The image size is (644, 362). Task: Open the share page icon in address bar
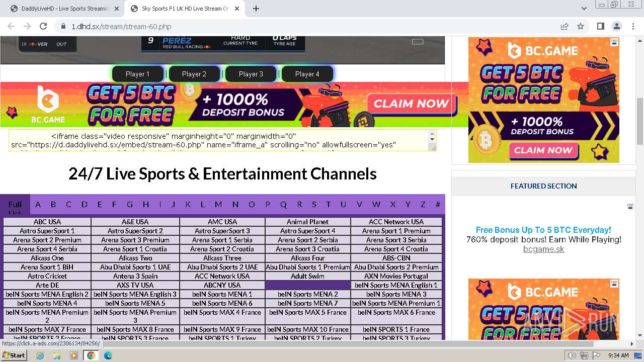[x=565, y=26]
